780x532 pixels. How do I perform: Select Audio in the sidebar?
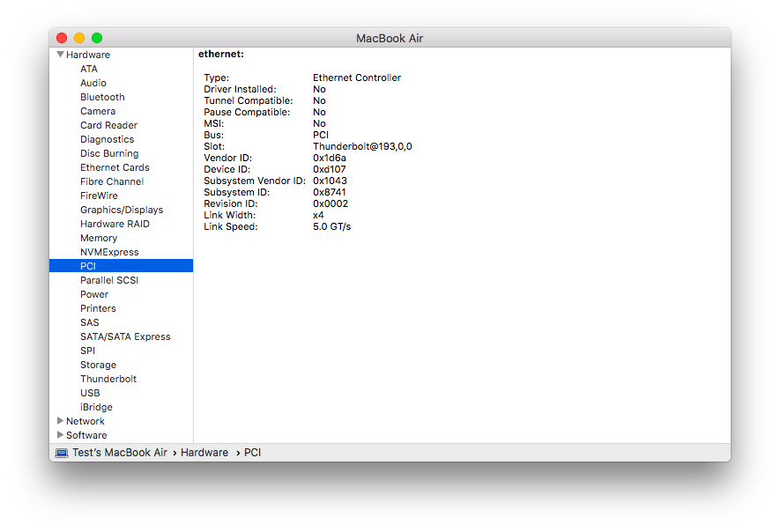click(x=93, y=83)
